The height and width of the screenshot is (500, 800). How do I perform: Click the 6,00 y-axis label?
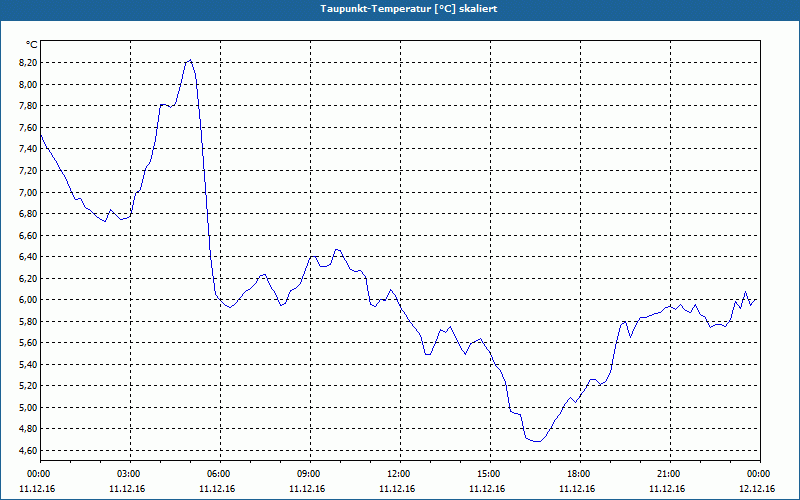(x=28, y=300)
